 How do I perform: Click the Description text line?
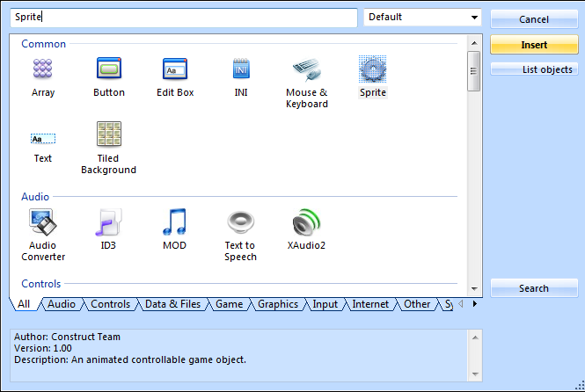point(130,359)
